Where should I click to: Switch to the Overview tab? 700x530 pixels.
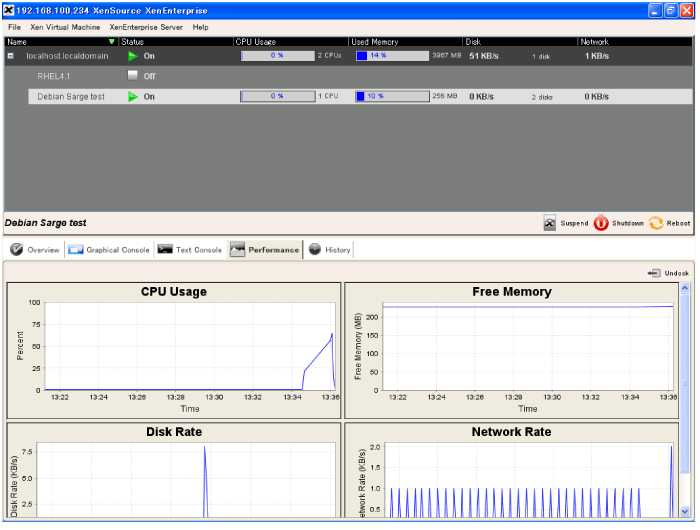[35, 250]
